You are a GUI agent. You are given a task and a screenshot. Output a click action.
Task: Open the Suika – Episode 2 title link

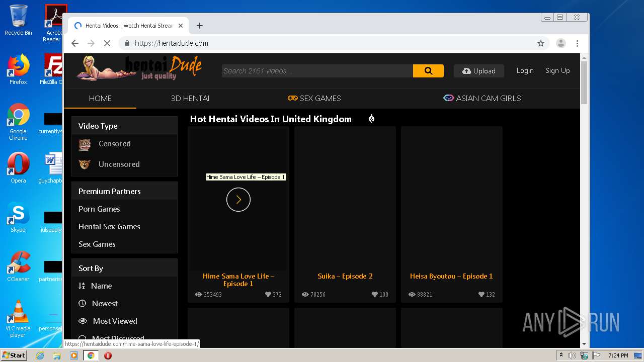pyautogui.click(x=345, y=276)
